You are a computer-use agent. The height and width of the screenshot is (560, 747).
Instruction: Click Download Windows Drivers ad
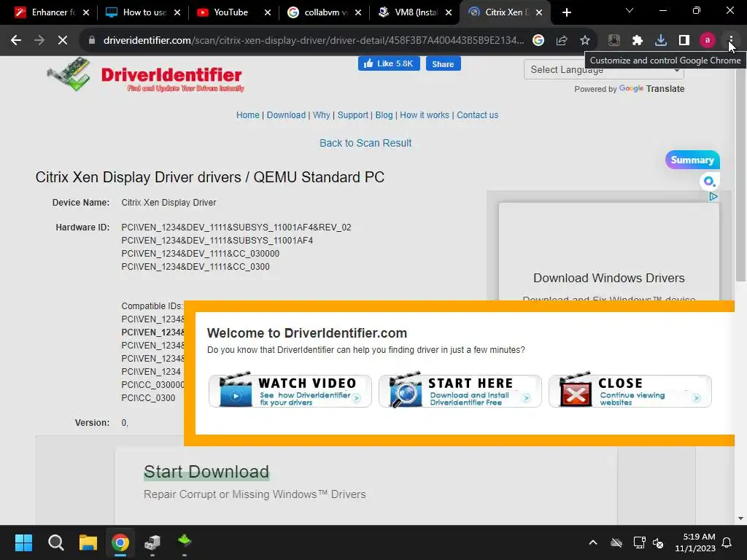[609, 278]
